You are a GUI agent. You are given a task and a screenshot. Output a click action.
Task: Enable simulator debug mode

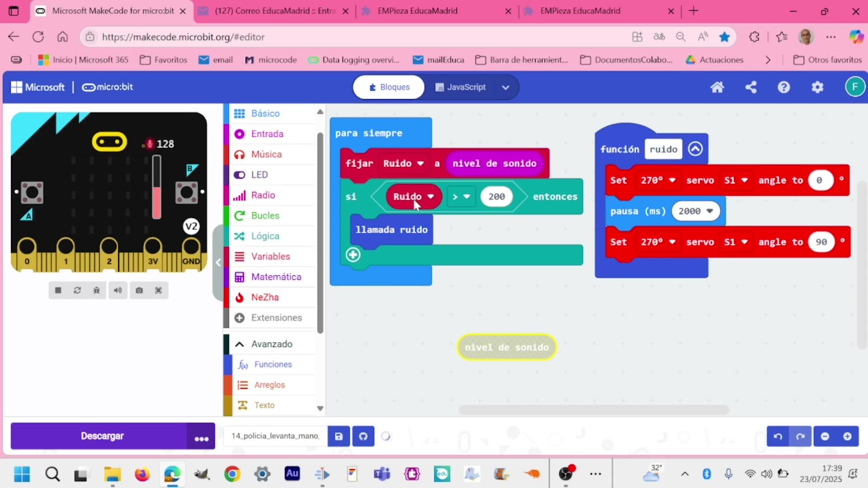click(96, 291)
